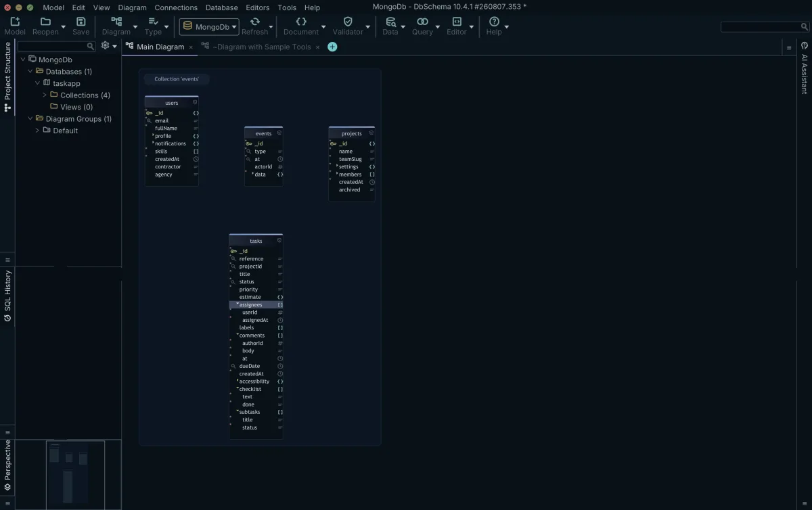Open the Editors menu

258,7
